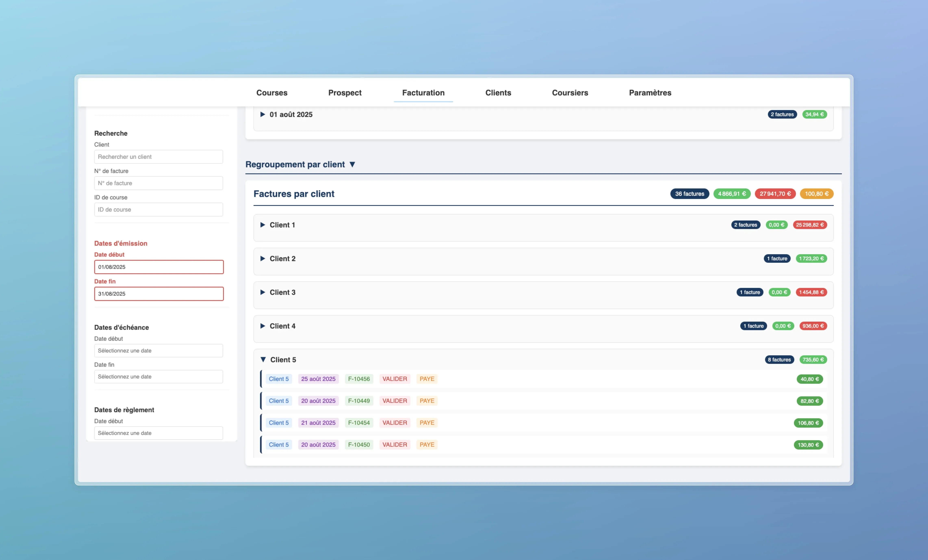
Task: Click the Rechercher un client field
Action: point(158,157)
